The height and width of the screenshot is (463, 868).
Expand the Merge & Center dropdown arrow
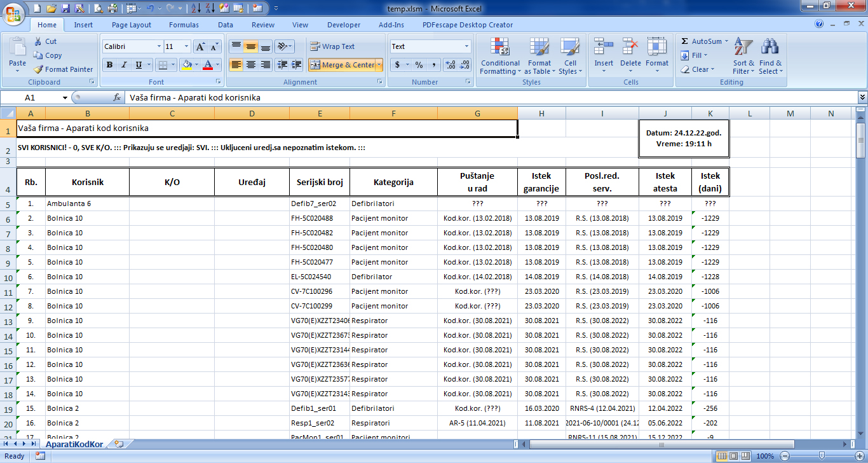tap(379, 65)
